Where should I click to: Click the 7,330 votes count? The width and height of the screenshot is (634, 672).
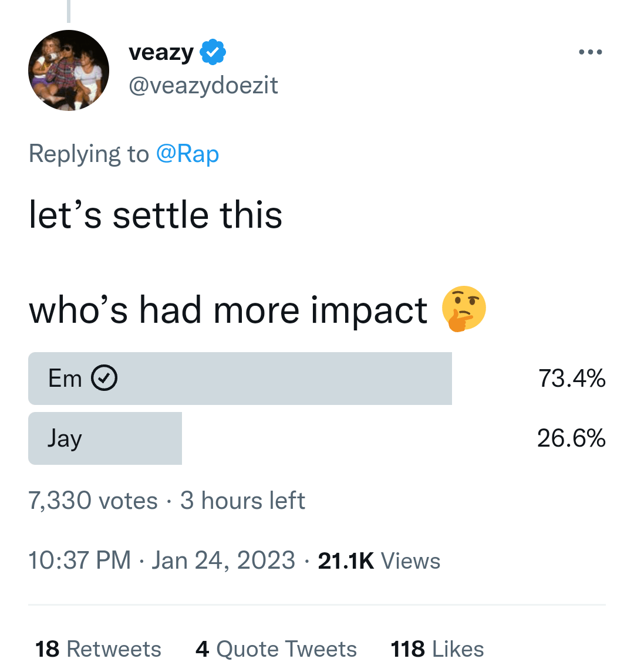click(93, 501)
